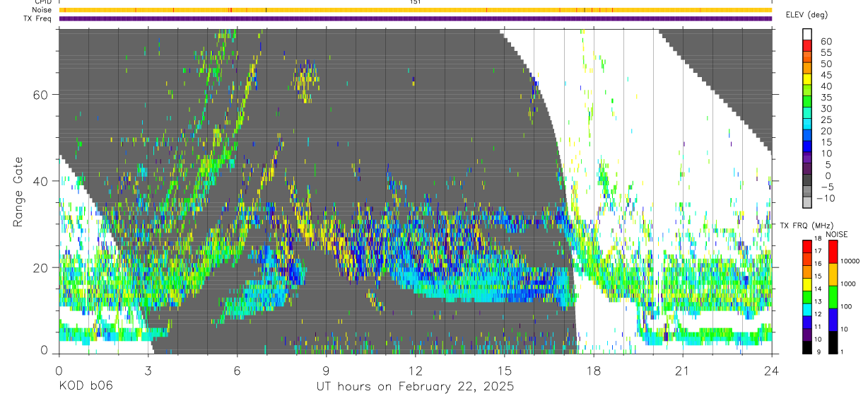
Task: Pick the red top segment of the TX FRQ colorbar
Action: coord(807,247)
